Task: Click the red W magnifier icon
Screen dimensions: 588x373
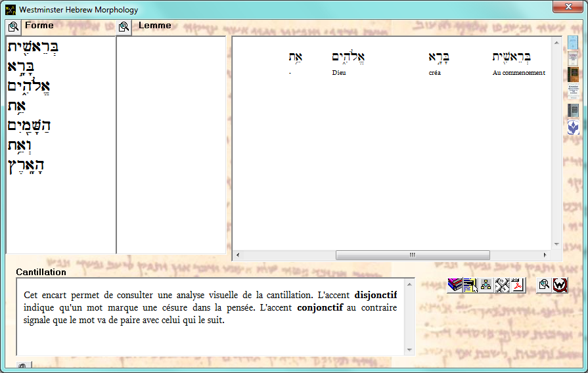Action: 560,285
